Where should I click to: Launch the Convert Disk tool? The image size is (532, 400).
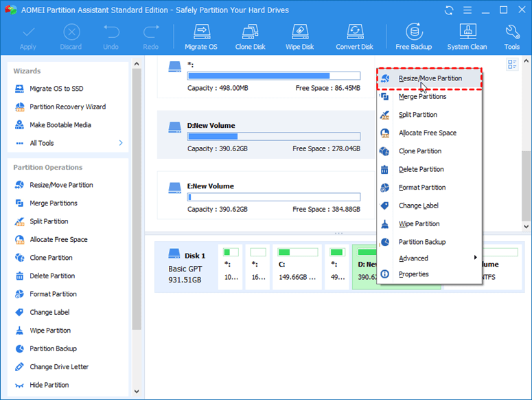355,32
